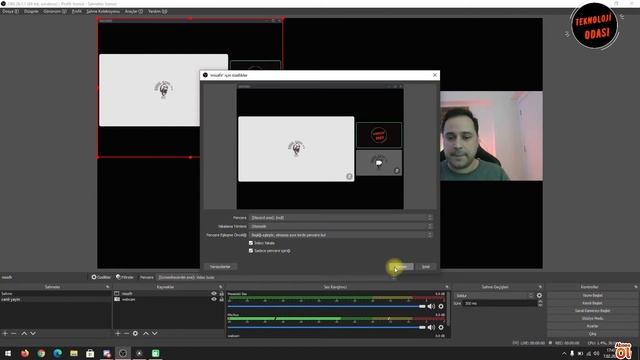Open the Araçlar menu

tap(134, 11)
